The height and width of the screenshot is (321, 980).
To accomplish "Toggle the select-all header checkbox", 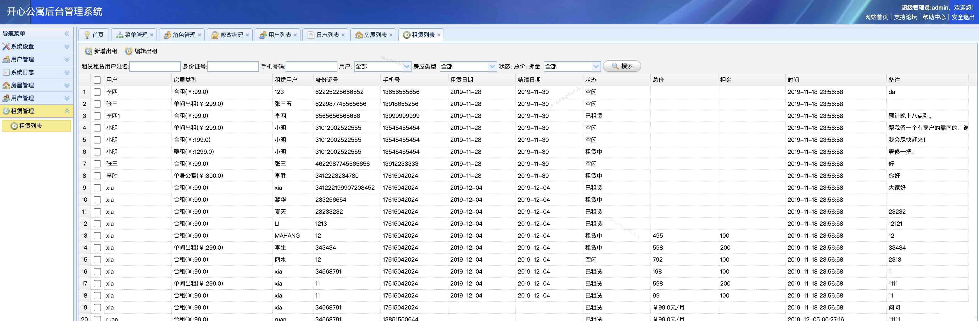I will tap(97, 80).
